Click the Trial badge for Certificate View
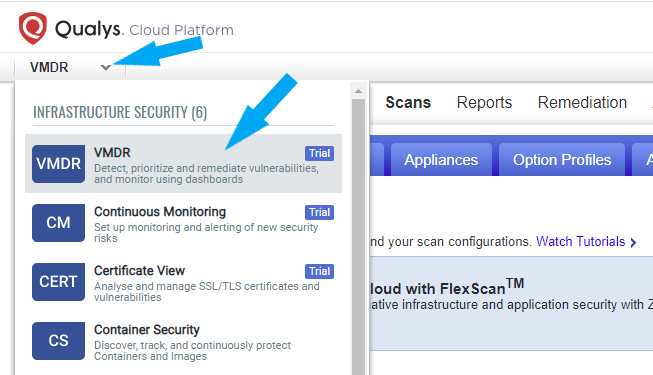The image size is (653, 375). [x=319, y=272]
